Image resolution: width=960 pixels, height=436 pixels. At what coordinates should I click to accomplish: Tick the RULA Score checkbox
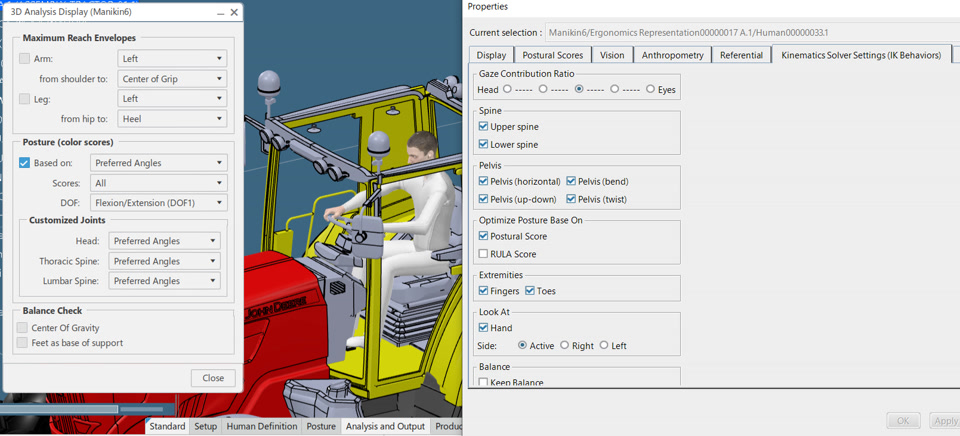point(484,254)
